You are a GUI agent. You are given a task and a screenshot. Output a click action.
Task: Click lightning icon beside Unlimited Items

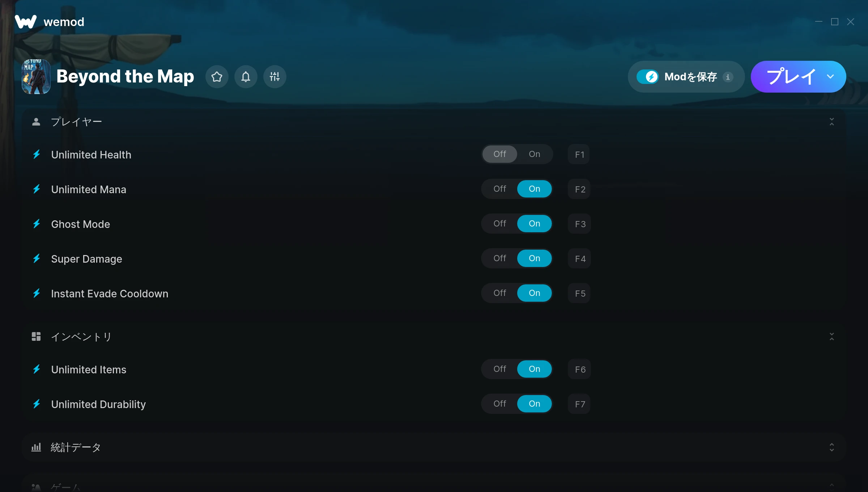[37, 369]
